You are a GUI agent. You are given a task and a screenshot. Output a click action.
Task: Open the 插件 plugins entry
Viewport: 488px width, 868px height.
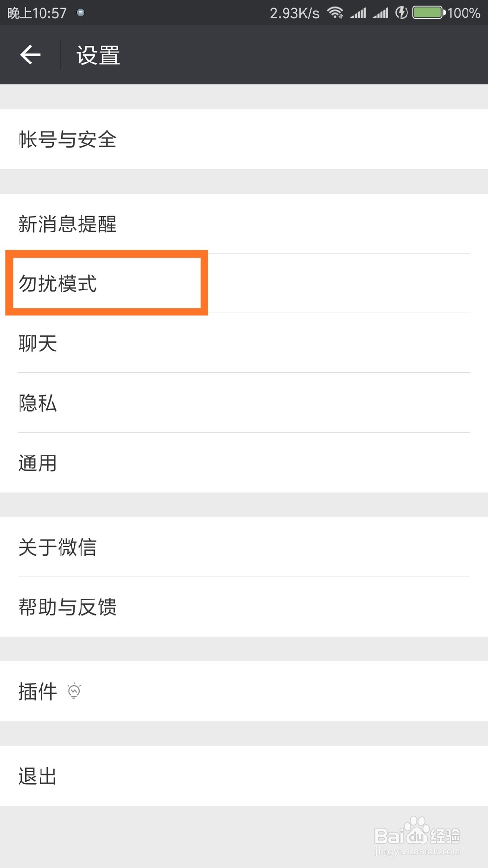click(38, 691)
